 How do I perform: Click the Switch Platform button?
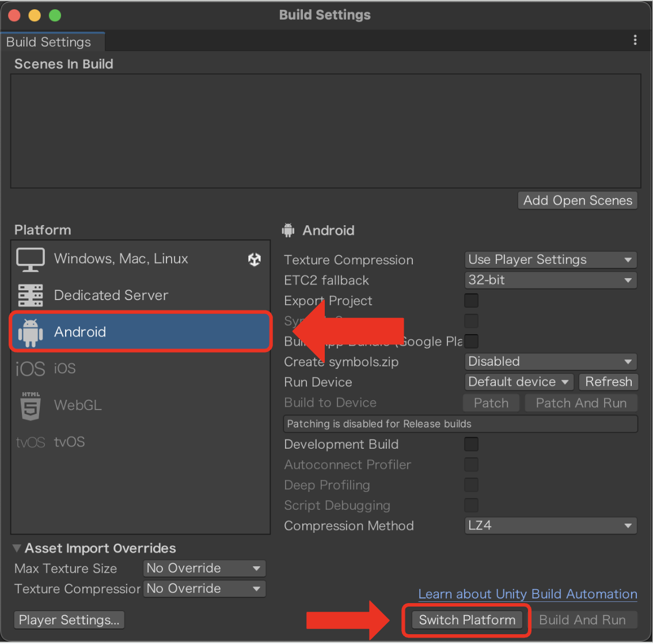pyautogui.click(x=467, y=620)
